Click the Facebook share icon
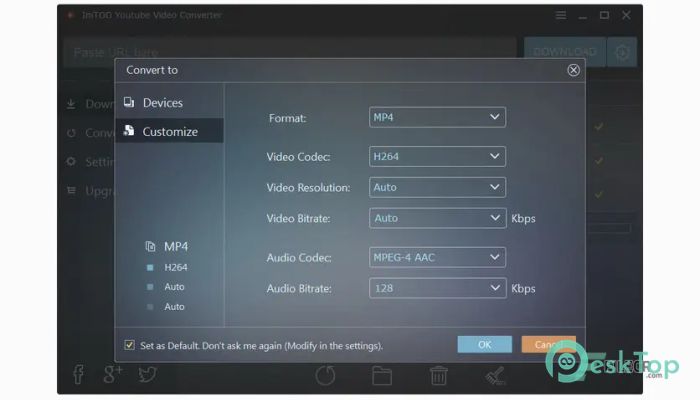This screenshot has height=400, width=700. (x=78, y=374)
